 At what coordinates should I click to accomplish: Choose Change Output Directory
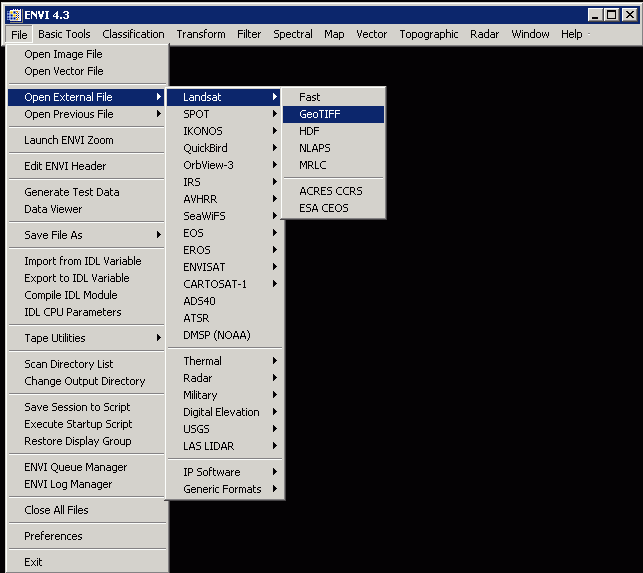pyautogui.click(x=87, y=381)
